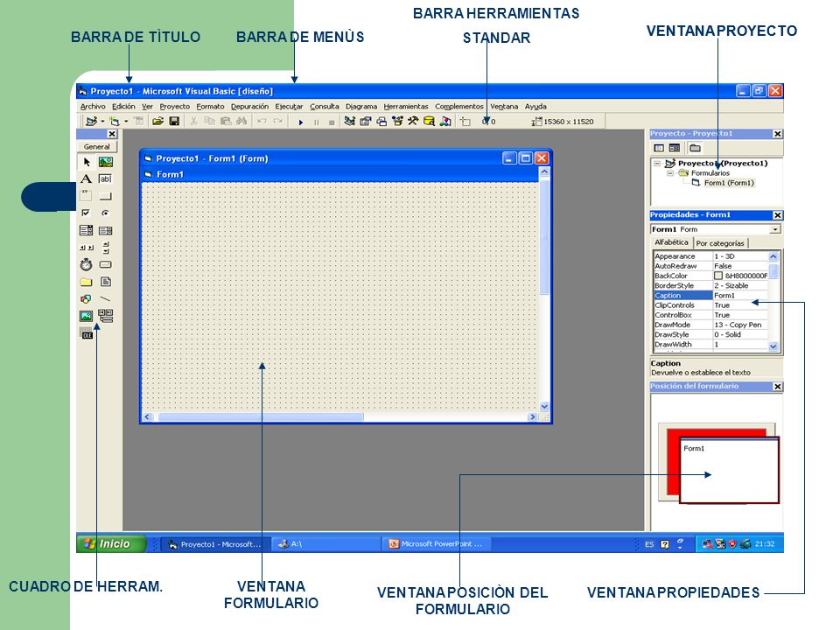Image resolution: width=840 pixels, height=630 pixels.
Task: Select the Caption property row
Action: pos(710,295)
